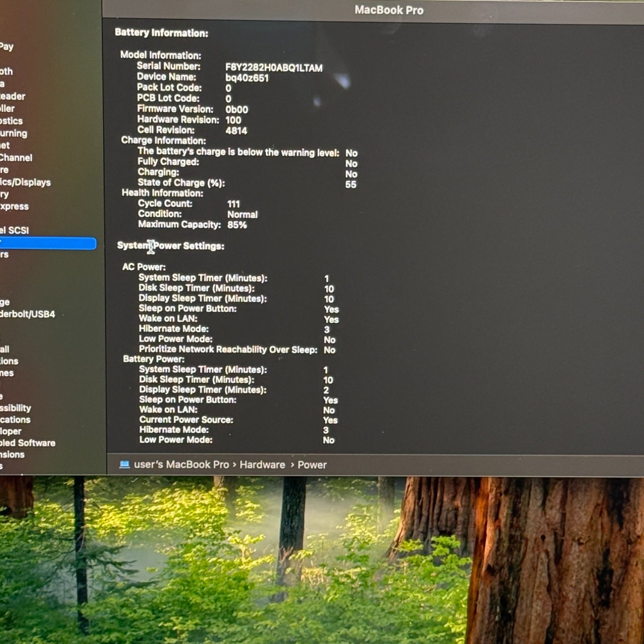This screenshot has width=644, height=644.
Task: Click the MacBook Pro window title
Action: point(389,10)
